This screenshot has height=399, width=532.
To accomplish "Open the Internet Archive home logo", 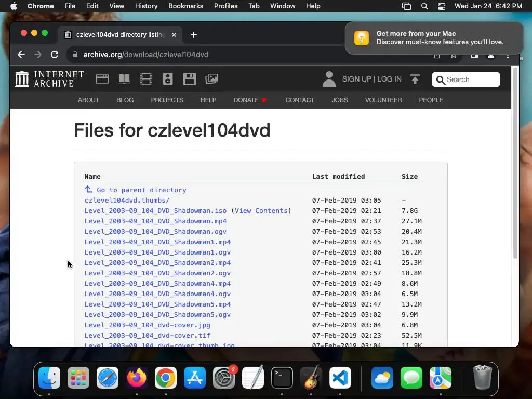I will point(49,79).
